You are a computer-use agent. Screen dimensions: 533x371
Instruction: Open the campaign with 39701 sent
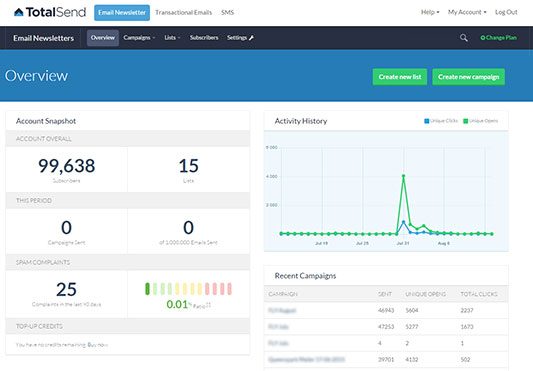coord(306,359)
